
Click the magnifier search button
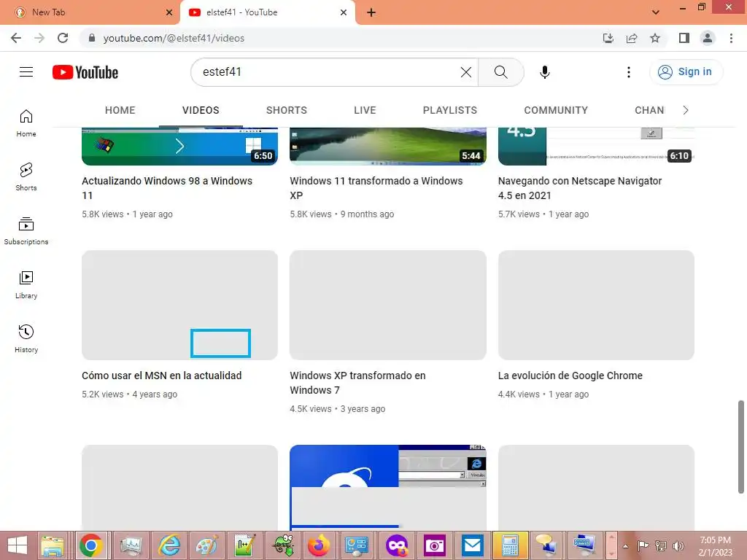(500, 72)
